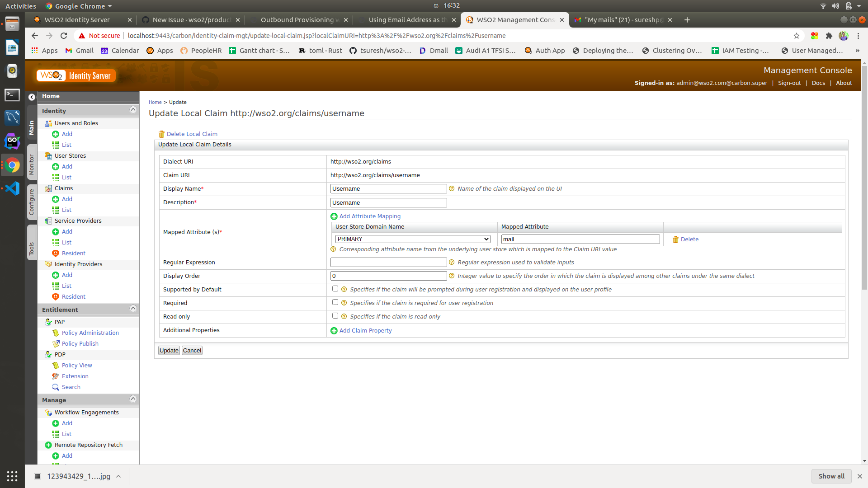Check the Required checkbox

335,302
